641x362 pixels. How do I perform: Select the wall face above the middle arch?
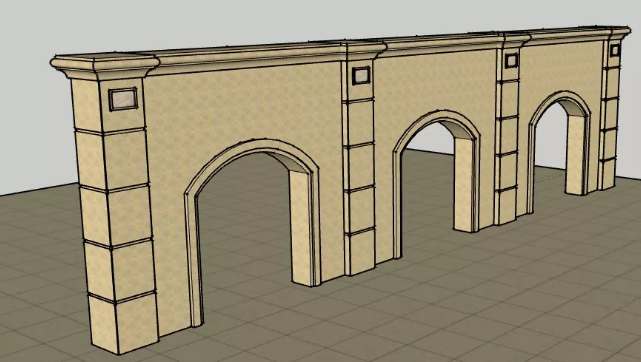point(435,82)
